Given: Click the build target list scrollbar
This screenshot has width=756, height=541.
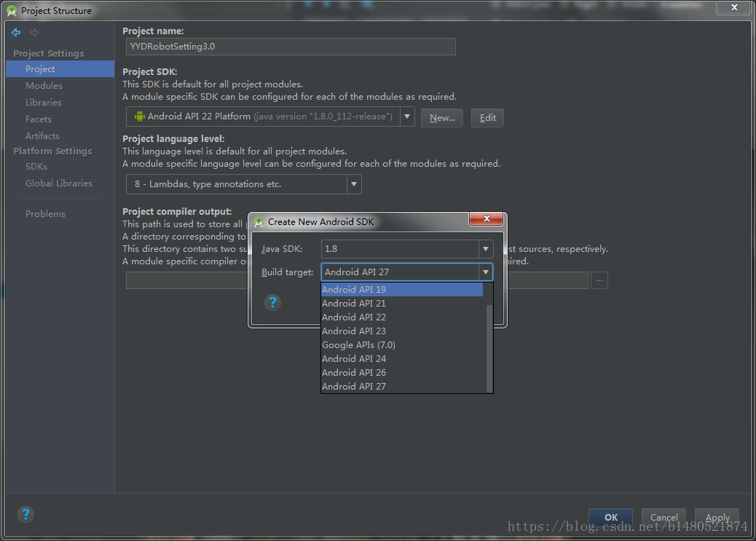Looking at the screenshot, I should pyautogui.click(x=489, y=348).
